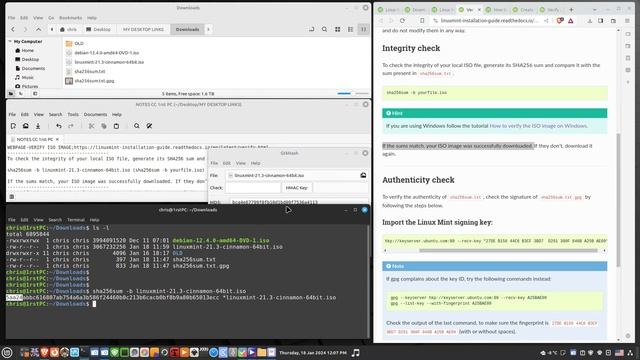Select the Desktop breadcrumb in path bar
This screenshot has height=360, width=640.
(x=98, y=29)
